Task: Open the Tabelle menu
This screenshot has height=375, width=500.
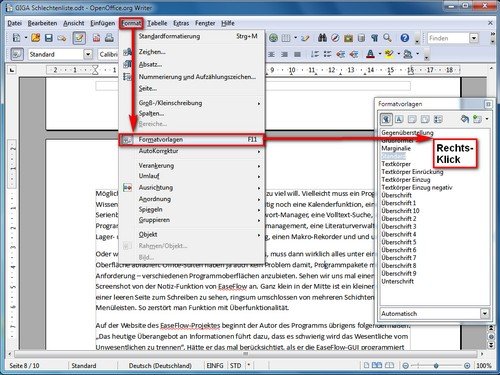Action: tap(157, 23)
